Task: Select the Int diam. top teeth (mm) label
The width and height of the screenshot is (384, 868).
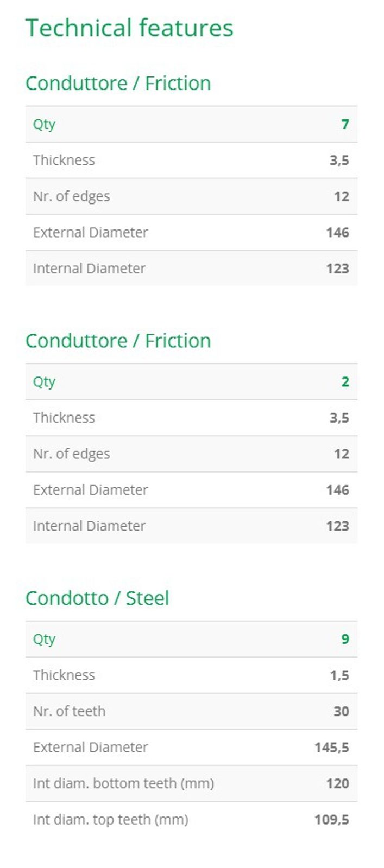Action: (110, 819)
